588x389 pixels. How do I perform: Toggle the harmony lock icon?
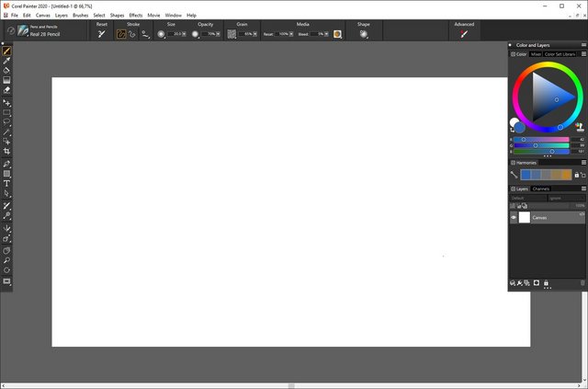point(577,175)
